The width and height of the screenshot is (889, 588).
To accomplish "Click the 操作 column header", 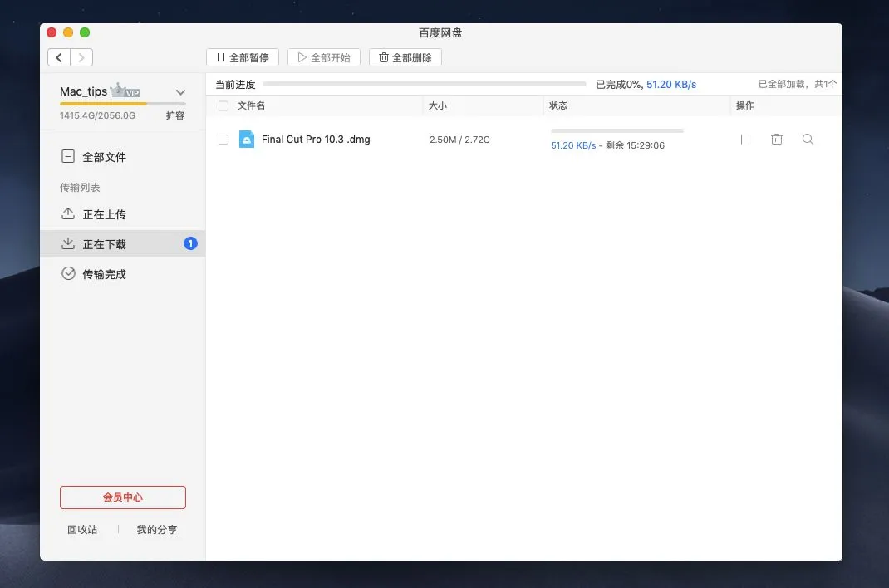I will [x=745, y=106].
